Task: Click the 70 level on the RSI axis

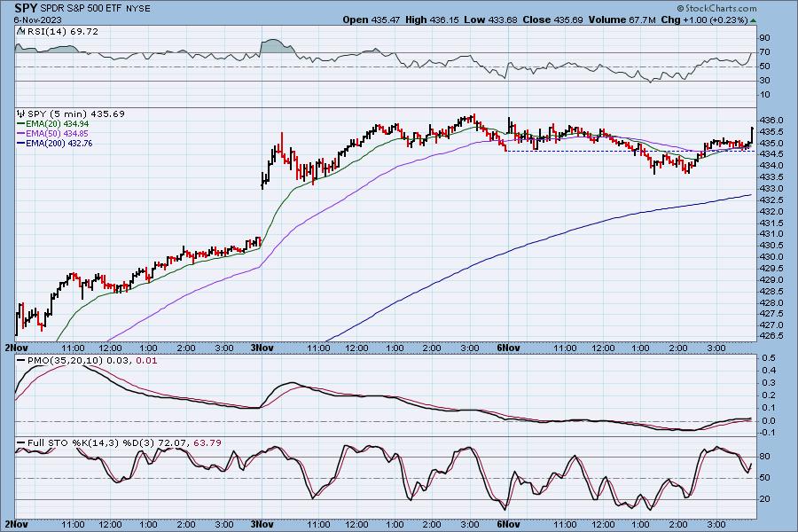Action: click(764, 52)
